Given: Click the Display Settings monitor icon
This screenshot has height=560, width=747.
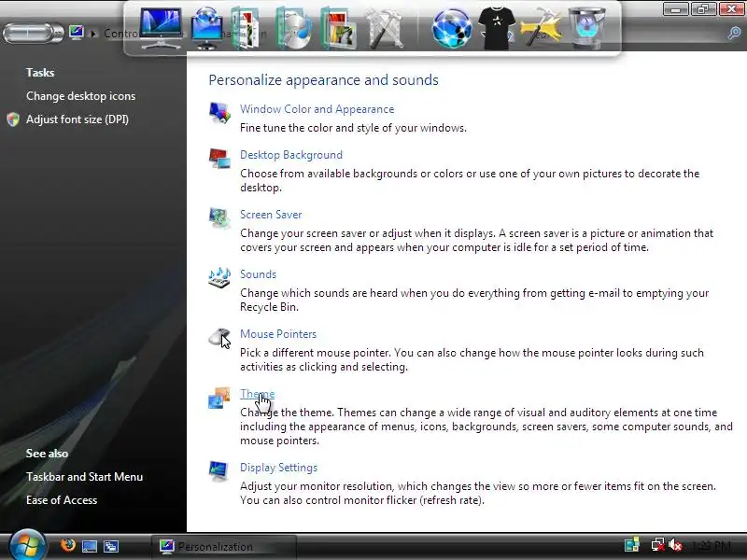Looking at the screenshot, I should click(219, 471).
